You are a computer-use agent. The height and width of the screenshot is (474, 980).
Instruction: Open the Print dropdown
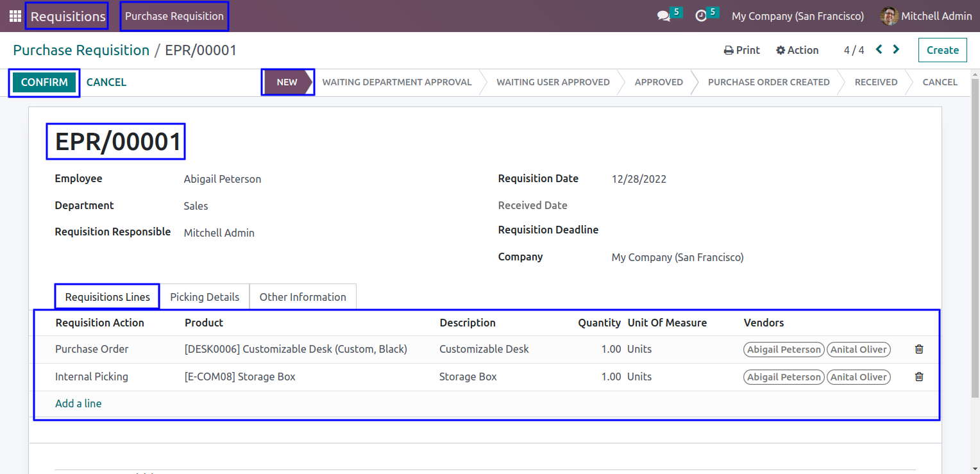point(742,50)
